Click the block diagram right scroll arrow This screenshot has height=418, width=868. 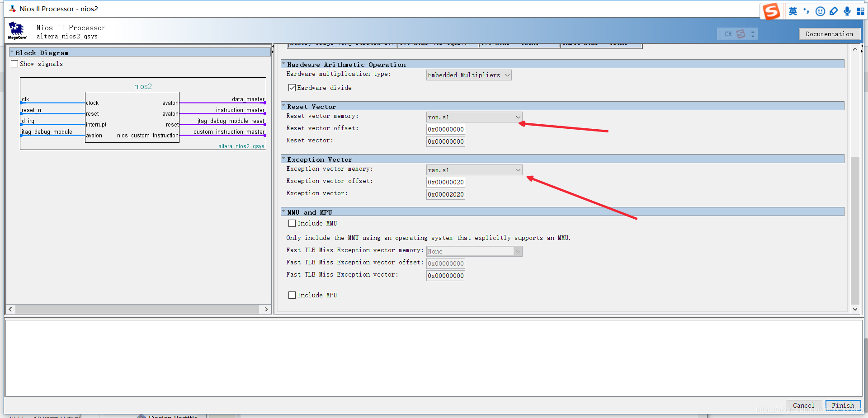[266, 310]
